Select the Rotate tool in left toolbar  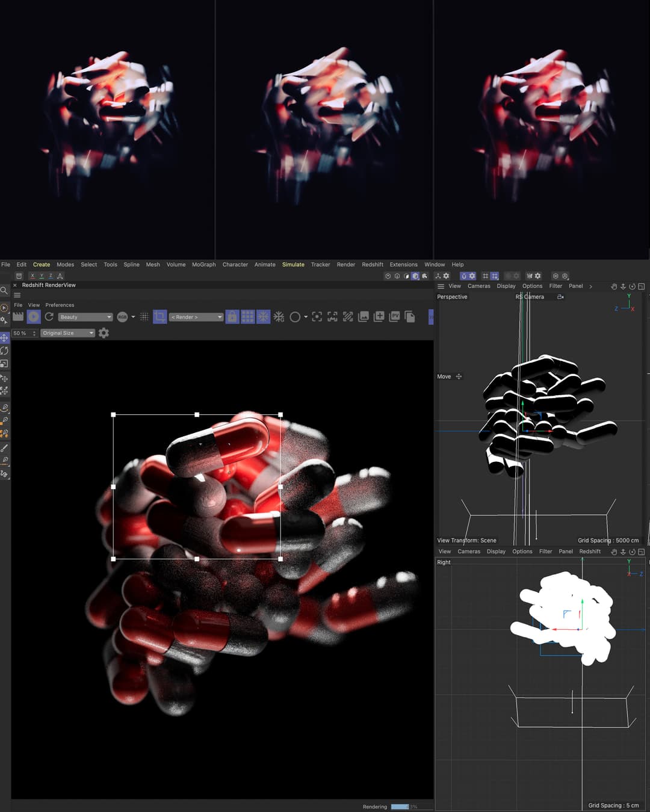(4, 351)
